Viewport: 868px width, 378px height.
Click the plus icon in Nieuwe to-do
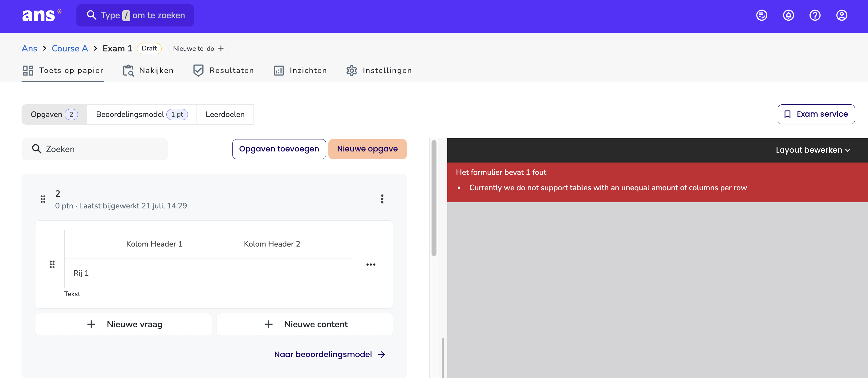pyautogui.click(x=221, y=48)
